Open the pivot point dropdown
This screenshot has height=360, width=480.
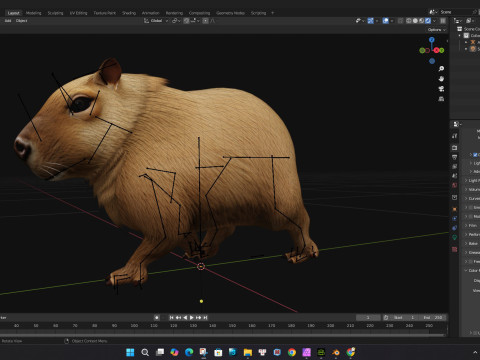[176, 21]
